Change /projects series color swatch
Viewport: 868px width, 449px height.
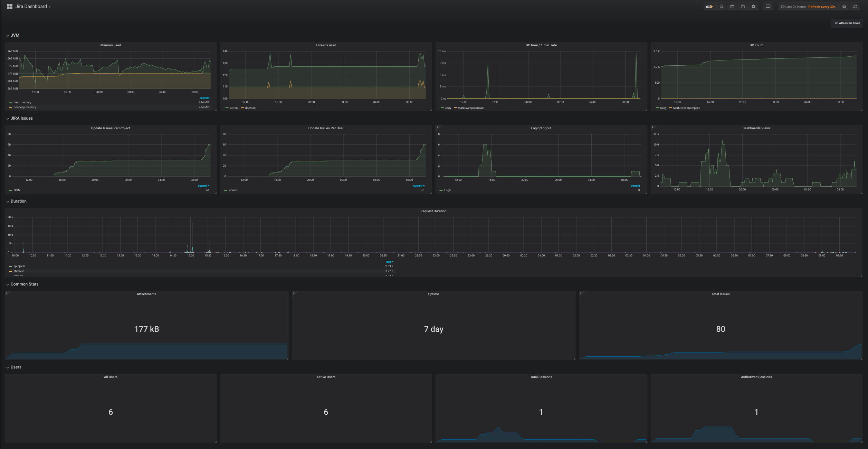click(10, 266)
